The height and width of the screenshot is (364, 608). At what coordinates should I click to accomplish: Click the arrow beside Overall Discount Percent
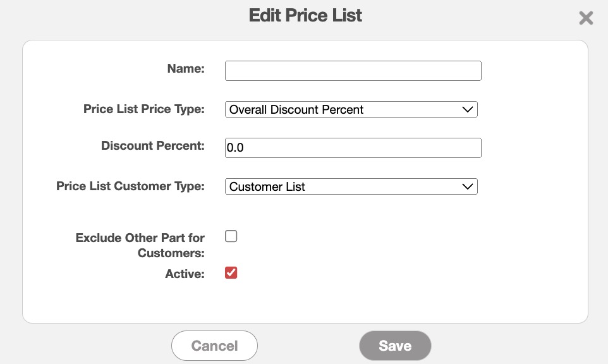[468, 109]
